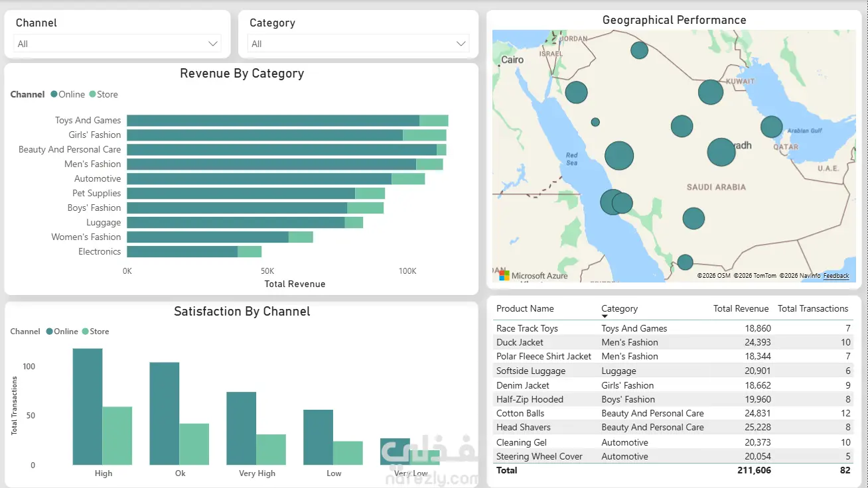The image size is (868, 488).
Task: Open the Channel slicer dropdown
Action: (x=117, y=44)
